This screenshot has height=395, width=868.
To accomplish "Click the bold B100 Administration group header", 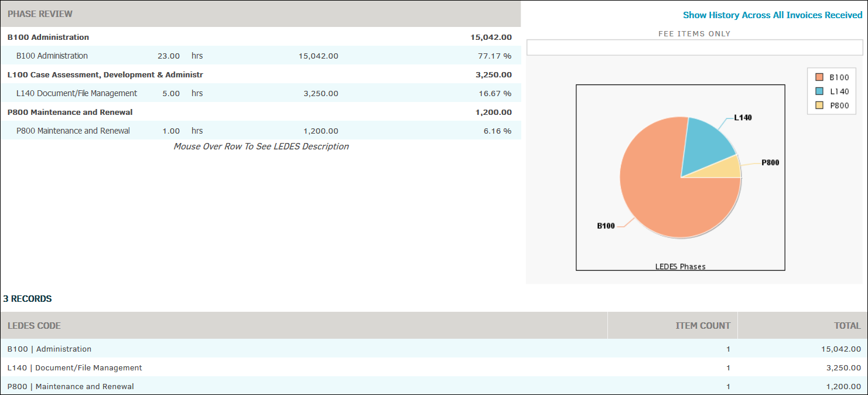I will [x=48, y=38].
